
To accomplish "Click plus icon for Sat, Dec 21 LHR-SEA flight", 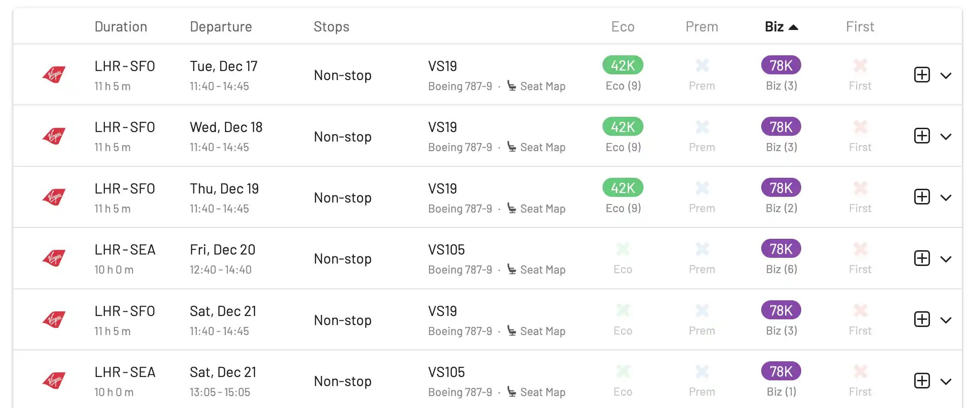I will [922, 381].
